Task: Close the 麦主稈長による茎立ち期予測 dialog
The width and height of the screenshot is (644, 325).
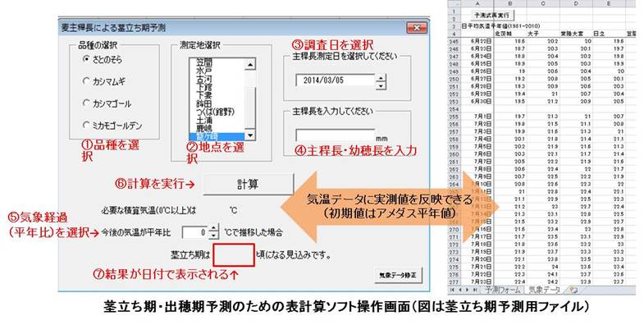Action: pos(417,28)
